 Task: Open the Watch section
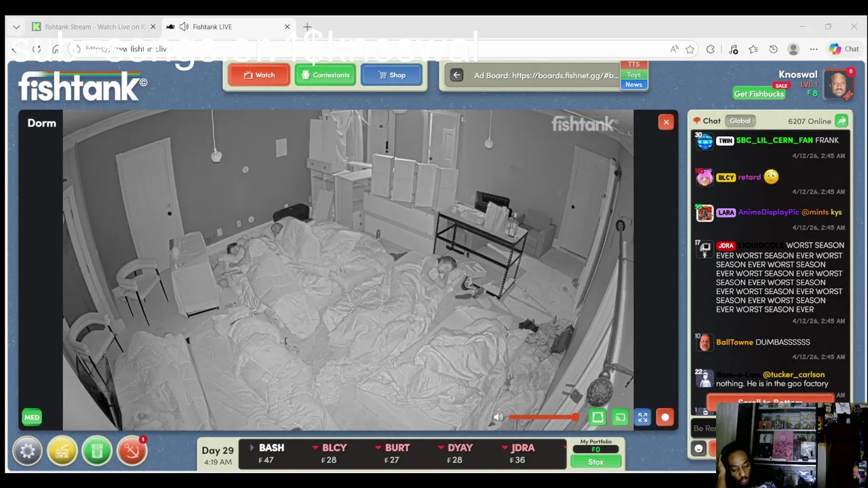[259, 75]
